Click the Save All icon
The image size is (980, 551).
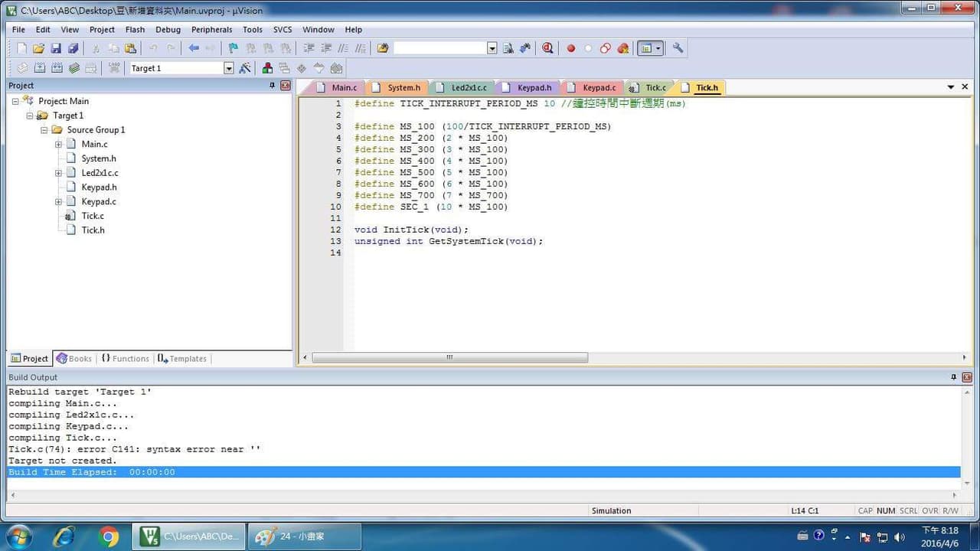[x=73, y=48]
